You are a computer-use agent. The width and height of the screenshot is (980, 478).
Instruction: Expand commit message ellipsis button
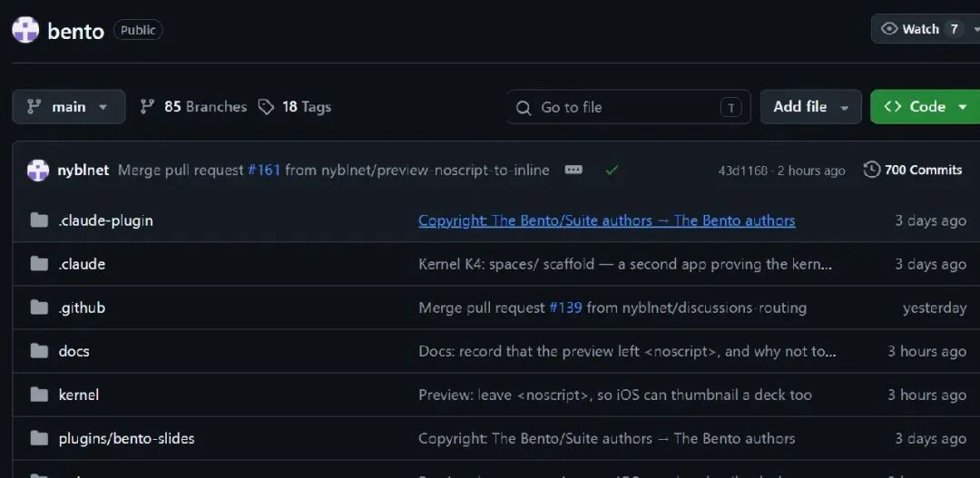tap(573, 170)
